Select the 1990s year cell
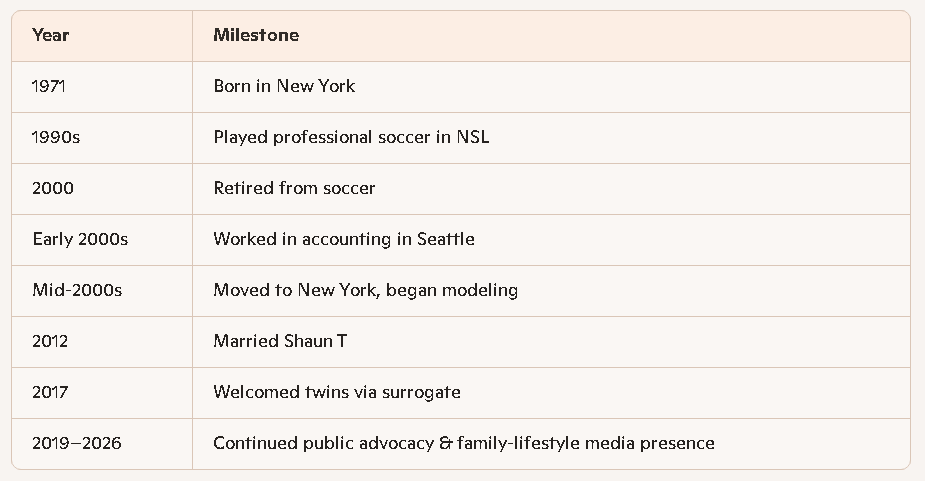The width and height of the screenshot is (925, 481). [56, 137]
